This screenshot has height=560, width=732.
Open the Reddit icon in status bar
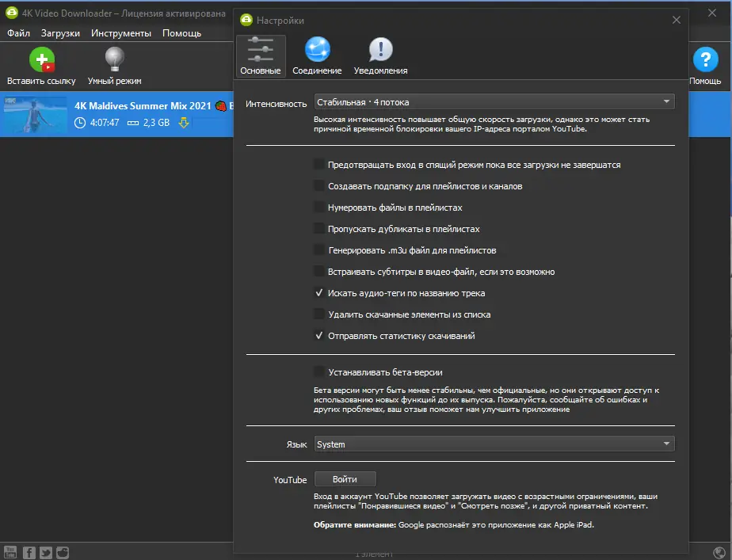63,553
